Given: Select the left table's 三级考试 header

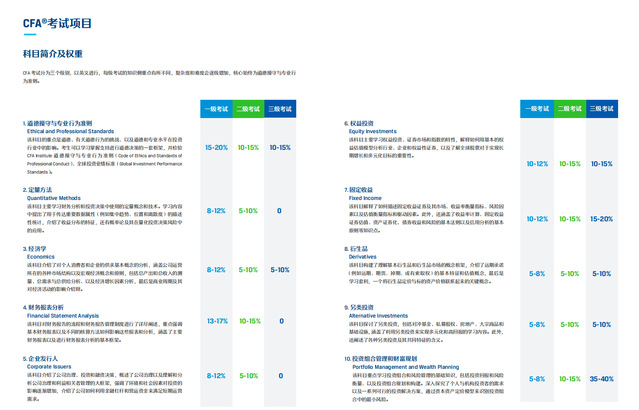Looking at the screenshot, I should (x=280, y=108).
